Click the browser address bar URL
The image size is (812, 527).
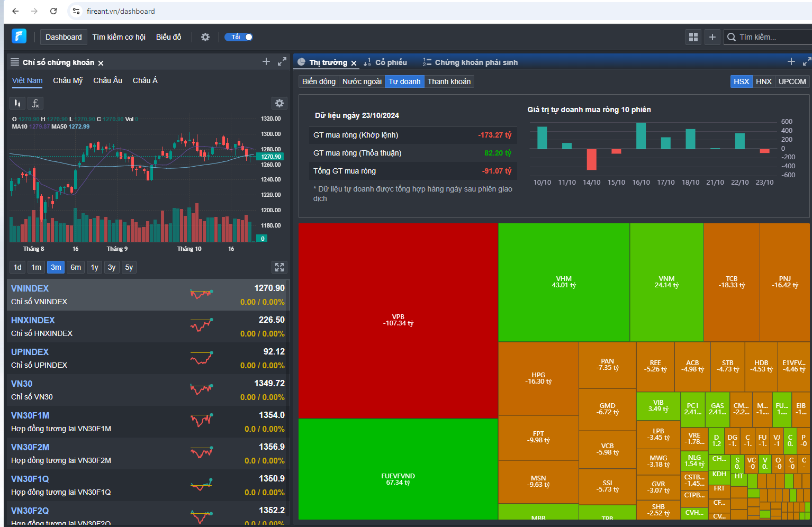click(x=121, y=11)
